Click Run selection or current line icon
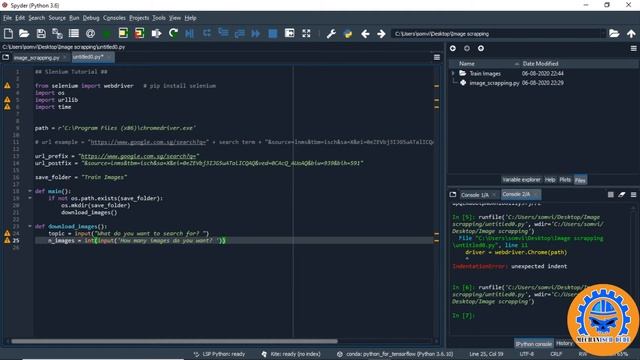This screenshot has width=640, height=360. pos(156,33)
